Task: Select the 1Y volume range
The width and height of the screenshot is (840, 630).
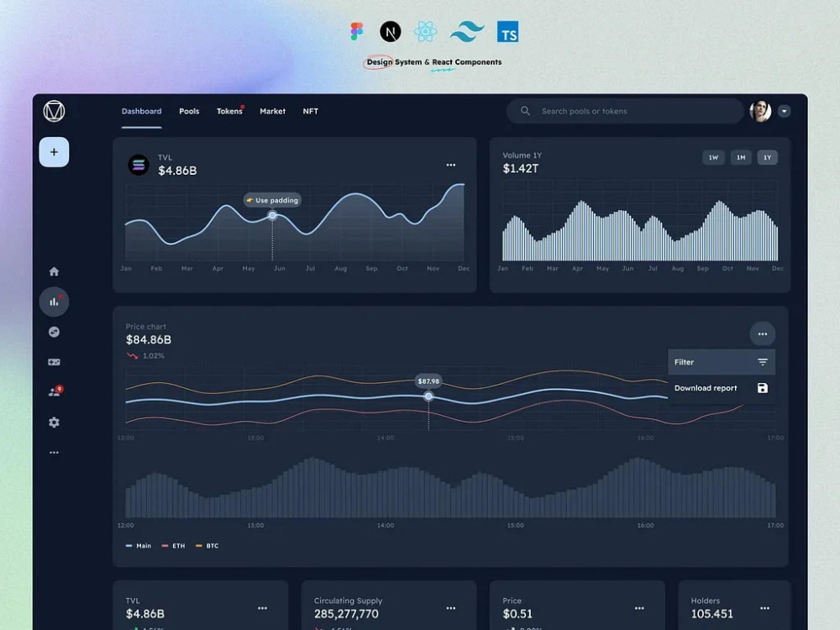Action: (768, 158)
